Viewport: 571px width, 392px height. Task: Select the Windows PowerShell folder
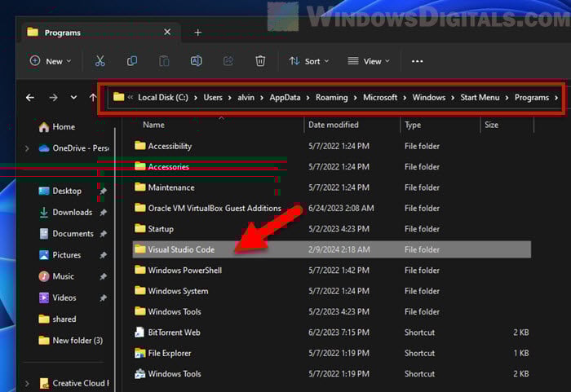pyautogui.click(x=331, y=270)
